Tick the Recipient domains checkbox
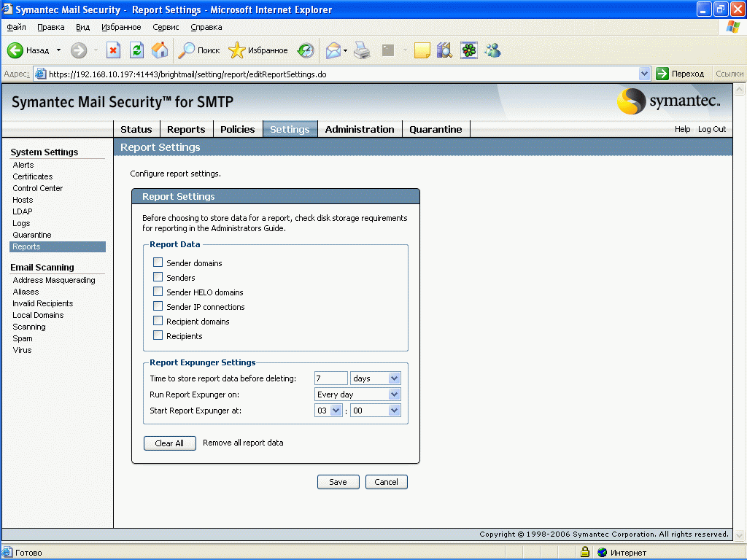This screenshot has width=747, height=560. 158,321
